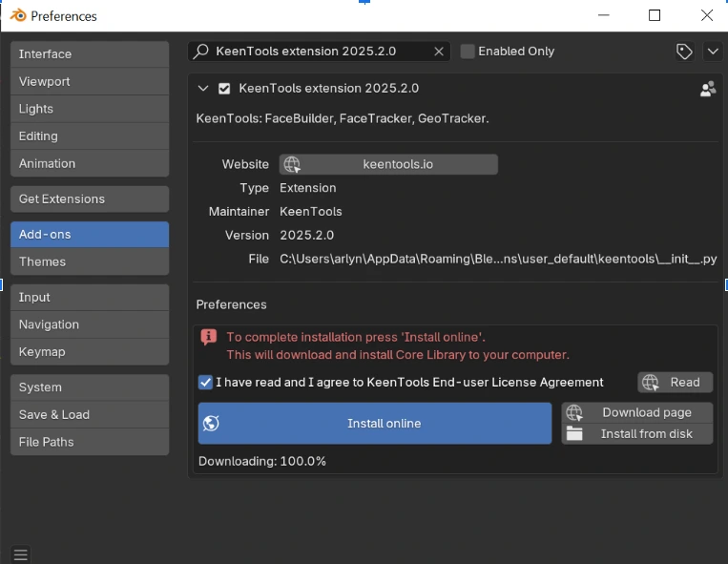Open the keentools.io website link

click(x=388, y=164)
